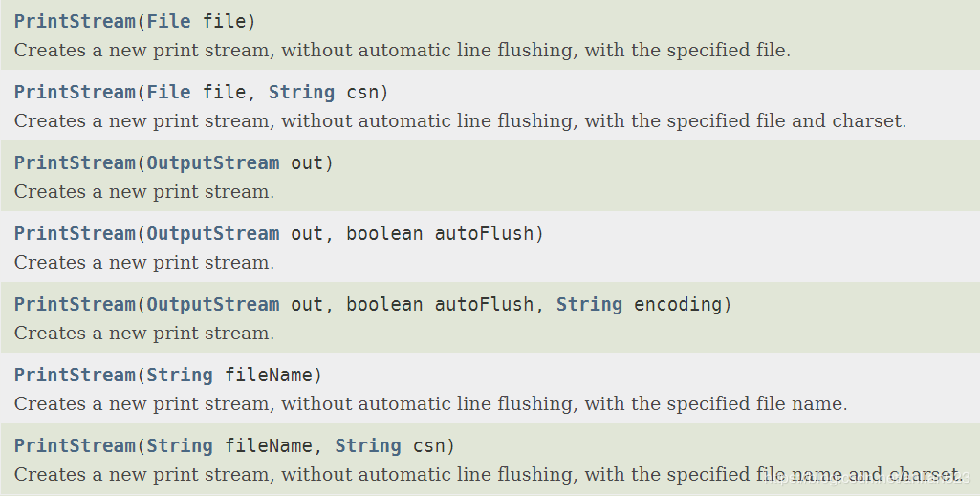Open String link before csn in File constructor
The image size is (980, 496).
pos(302,92)
